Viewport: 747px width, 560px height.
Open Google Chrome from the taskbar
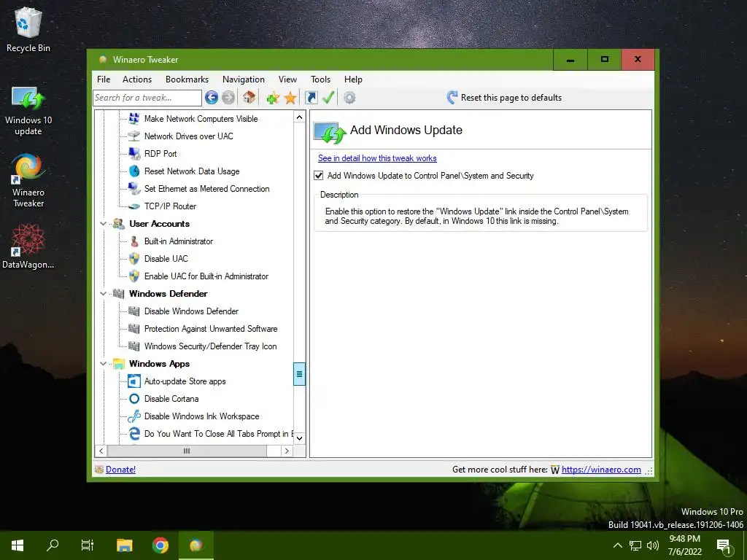(x=160, y=545)
